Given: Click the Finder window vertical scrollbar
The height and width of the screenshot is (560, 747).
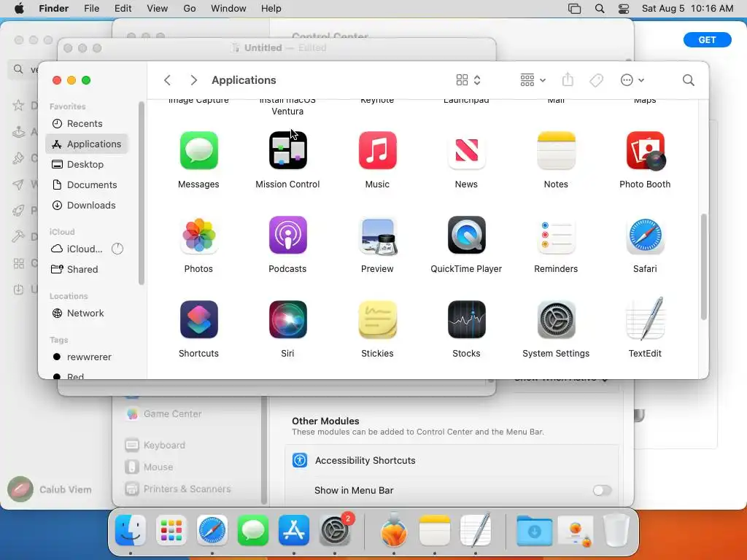Looking at the screenshot, I should click(x=704, y=267).
